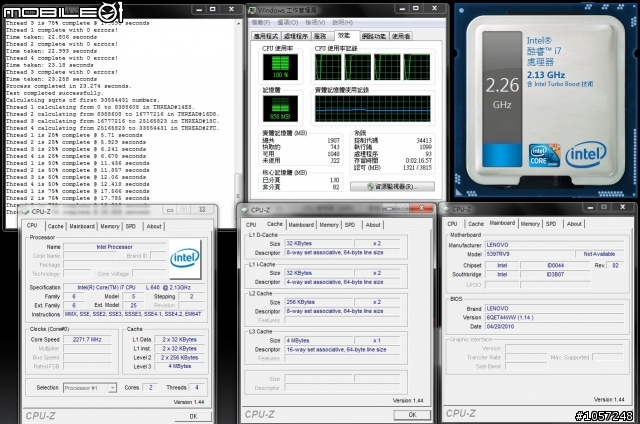Click the L2 Cache size 256 KBytes field
The height and width of the screenshot is (424, 640).
319,302
